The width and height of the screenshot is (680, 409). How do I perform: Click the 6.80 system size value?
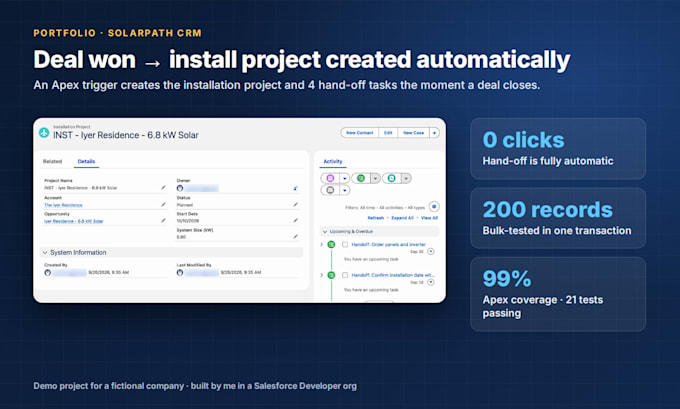181,237
